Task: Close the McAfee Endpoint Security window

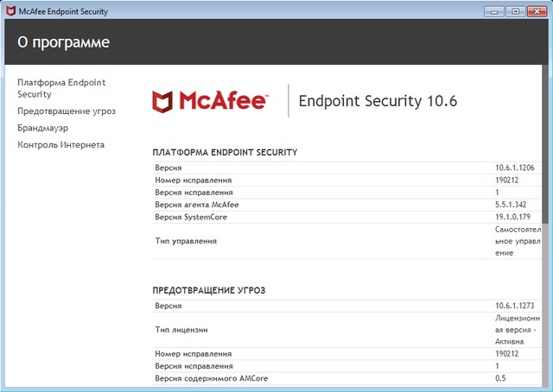Action: (537, 10)
